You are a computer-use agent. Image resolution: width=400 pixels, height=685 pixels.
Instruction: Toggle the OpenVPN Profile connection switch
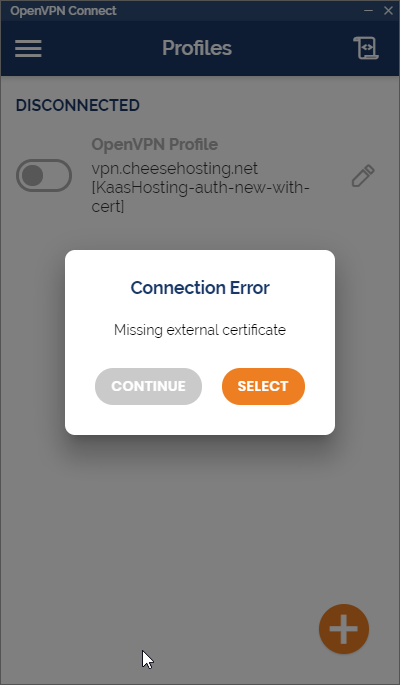pos(44,176)
